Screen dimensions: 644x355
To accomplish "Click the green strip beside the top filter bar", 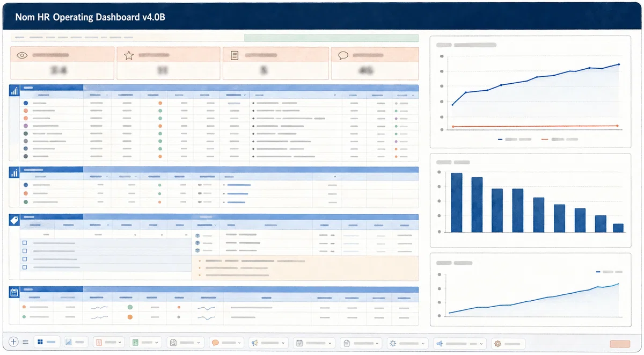I will [331, 38].
